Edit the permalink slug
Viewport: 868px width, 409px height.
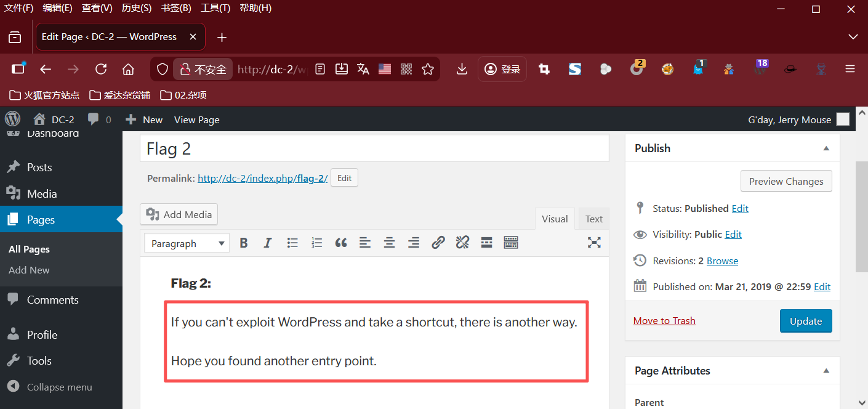344,178
